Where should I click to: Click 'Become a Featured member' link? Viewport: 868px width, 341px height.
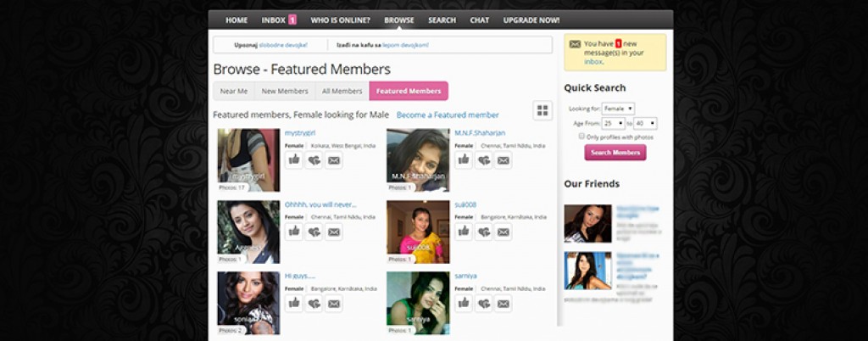point(448,115)
